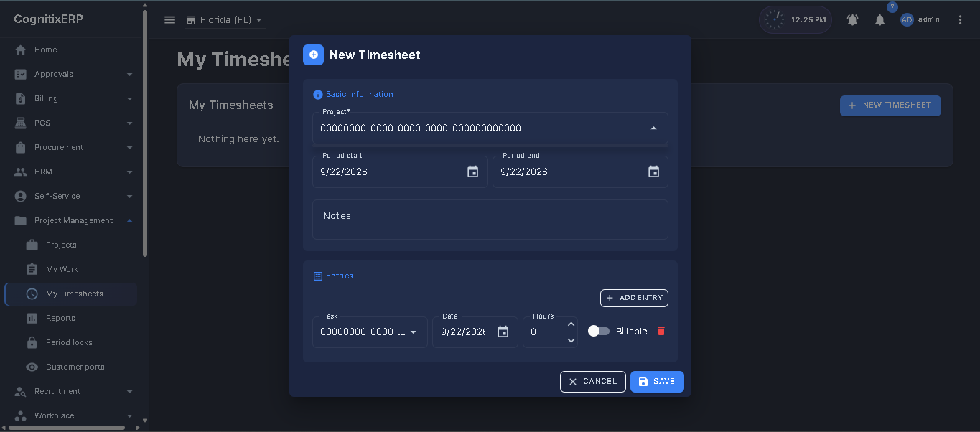This screenshot has height=432, width=980.
Task: Expand the POS menu
Action: [74, 123]
